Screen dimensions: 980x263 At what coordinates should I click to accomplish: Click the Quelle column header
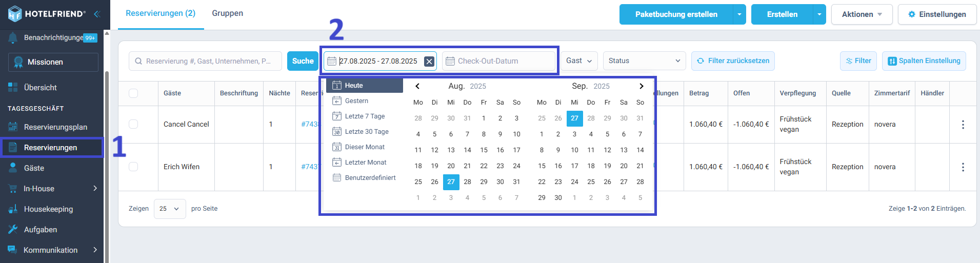click(x=841, y=93)
